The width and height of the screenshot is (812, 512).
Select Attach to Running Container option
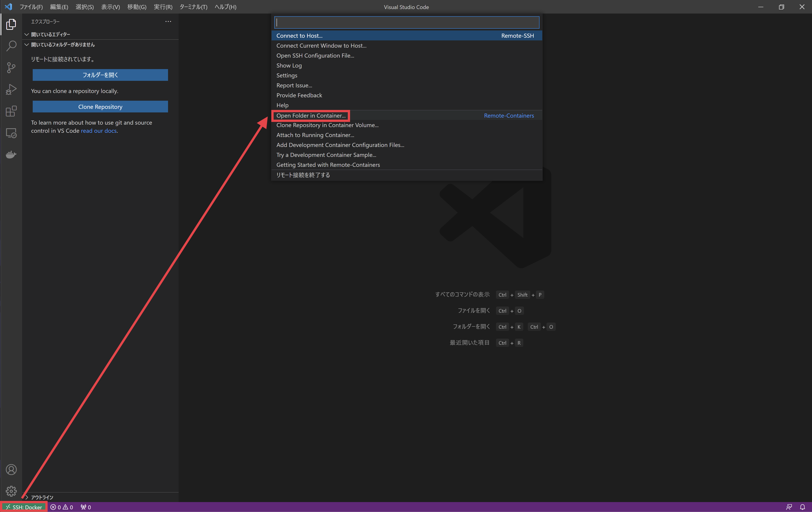pyautogui.click(x=315, y=135)
